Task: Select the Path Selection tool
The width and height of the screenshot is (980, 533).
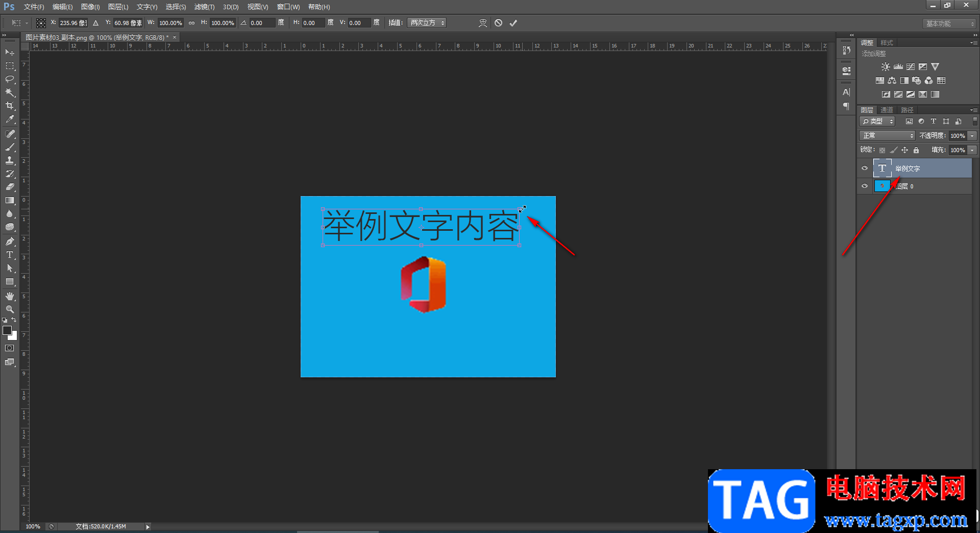Action: (10, 268)
